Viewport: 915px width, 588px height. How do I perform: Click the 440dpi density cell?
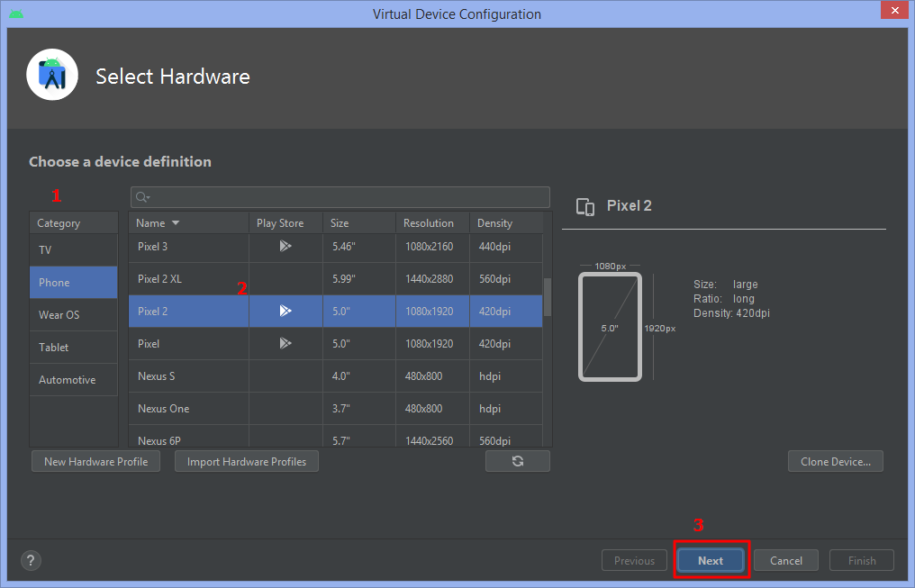point(506,247)
